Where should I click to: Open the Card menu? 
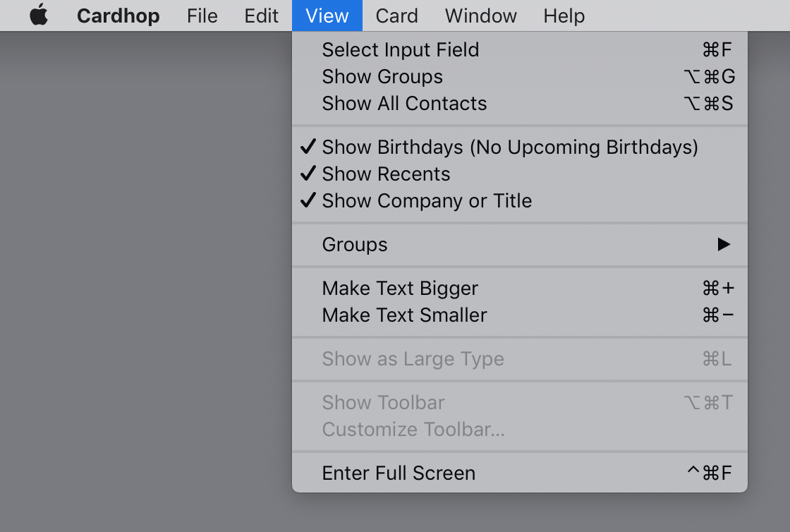pos(396,16)
